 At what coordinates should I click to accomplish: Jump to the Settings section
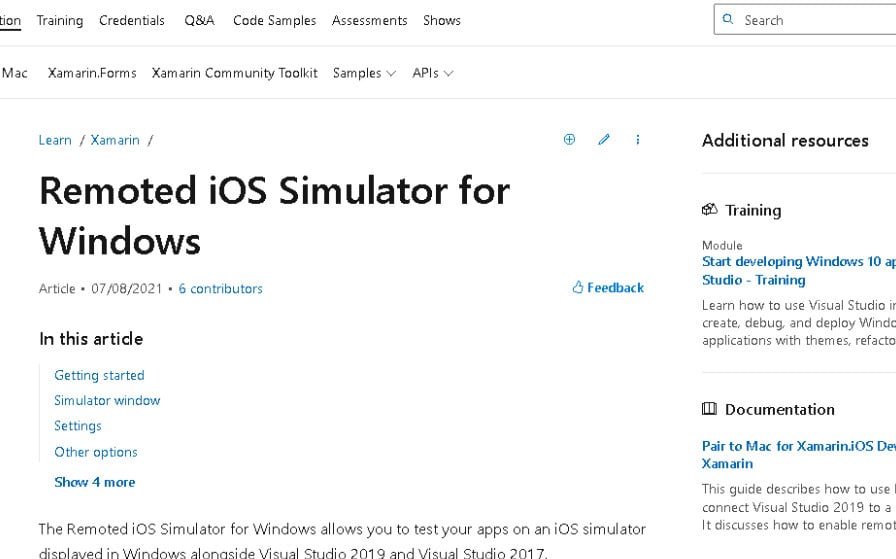pyautogui.click(x=78, y=426)
